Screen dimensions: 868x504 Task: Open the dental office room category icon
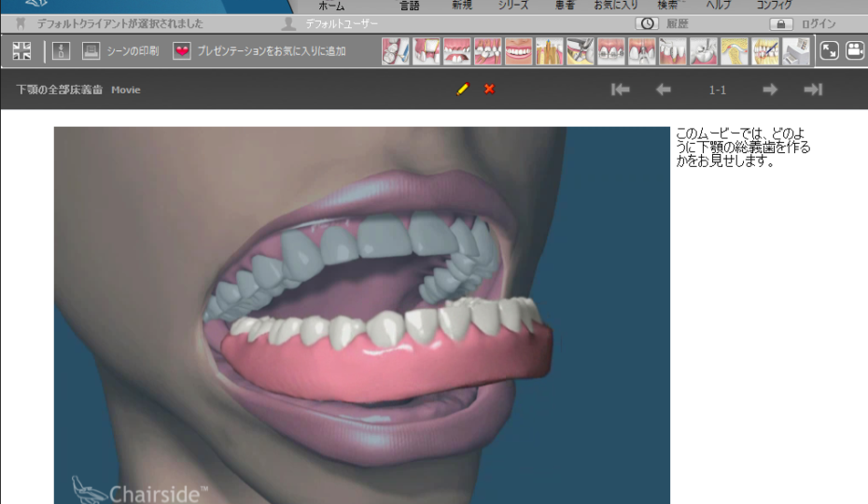pyautogui.click(x=795, y=51)
